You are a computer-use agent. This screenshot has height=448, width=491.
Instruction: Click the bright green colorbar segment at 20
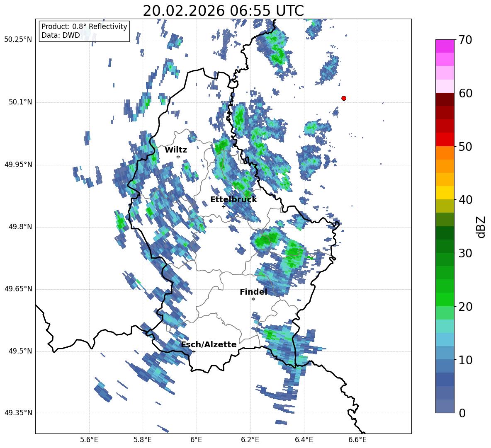tap(445, 299)
